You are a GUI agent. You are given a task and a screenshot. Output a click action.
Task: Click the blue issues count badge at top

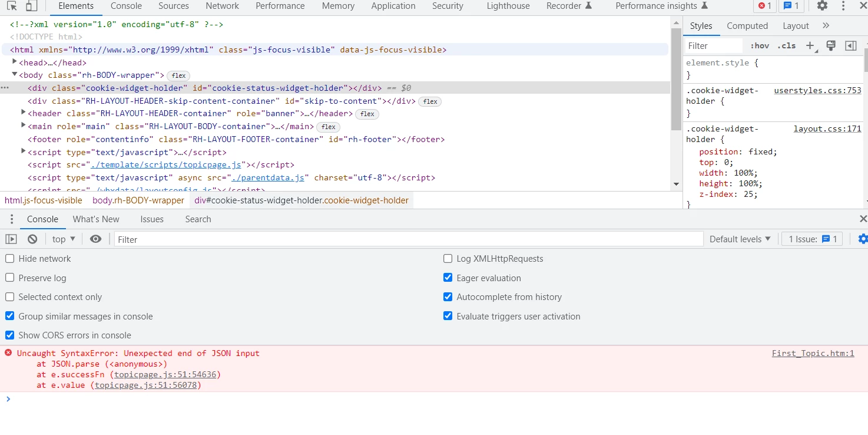pyautogui.click(x=791, y=6)
